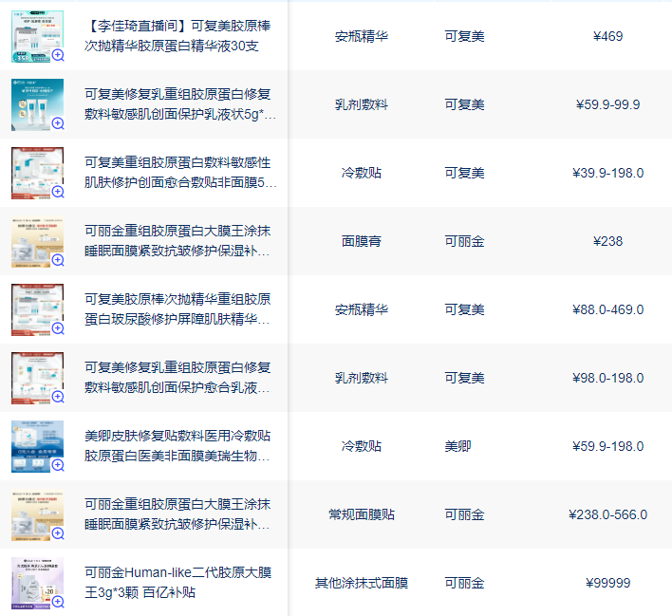This screenshot has width=672, height=616.
Task: Select price ¥99999
Action: tap(607, 583)
